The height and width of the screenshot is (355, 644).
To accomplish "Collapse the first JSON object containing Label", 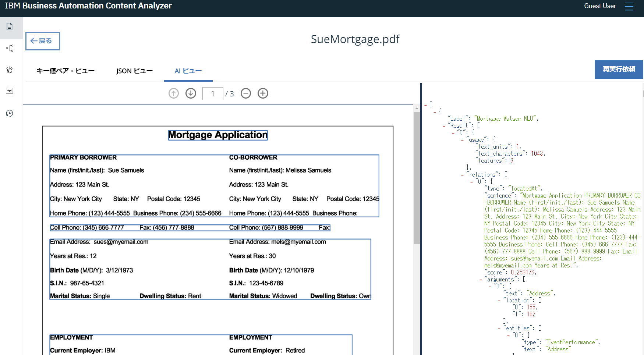I will click(435, 112).
